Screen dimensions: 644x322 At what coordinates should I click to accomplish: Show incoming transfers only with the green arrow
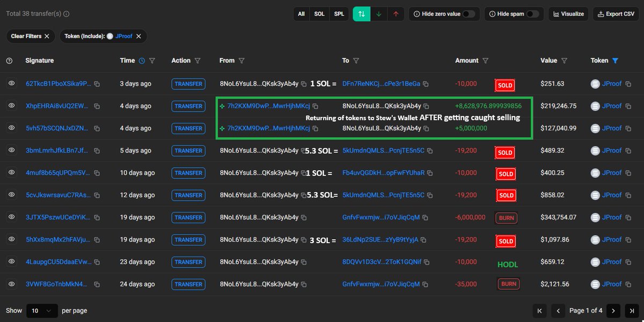point(379,14)
